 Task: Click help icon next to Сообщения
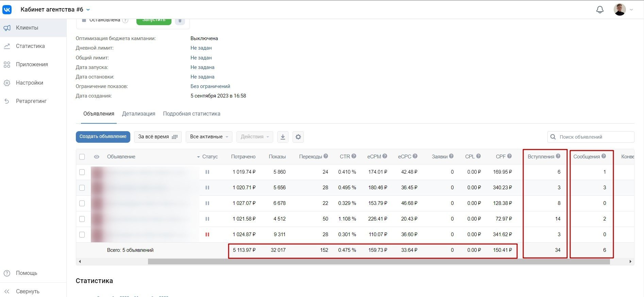604,156
